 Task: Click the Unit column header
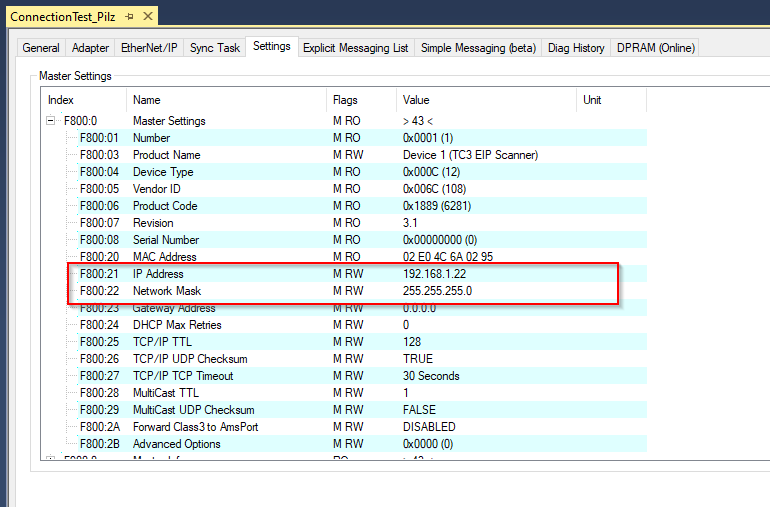[611, 100]
